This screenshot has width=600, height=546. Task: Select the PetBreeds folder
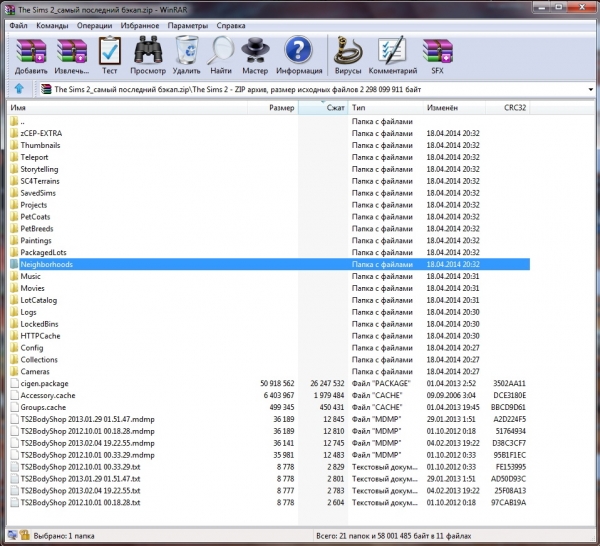[37, 228]
